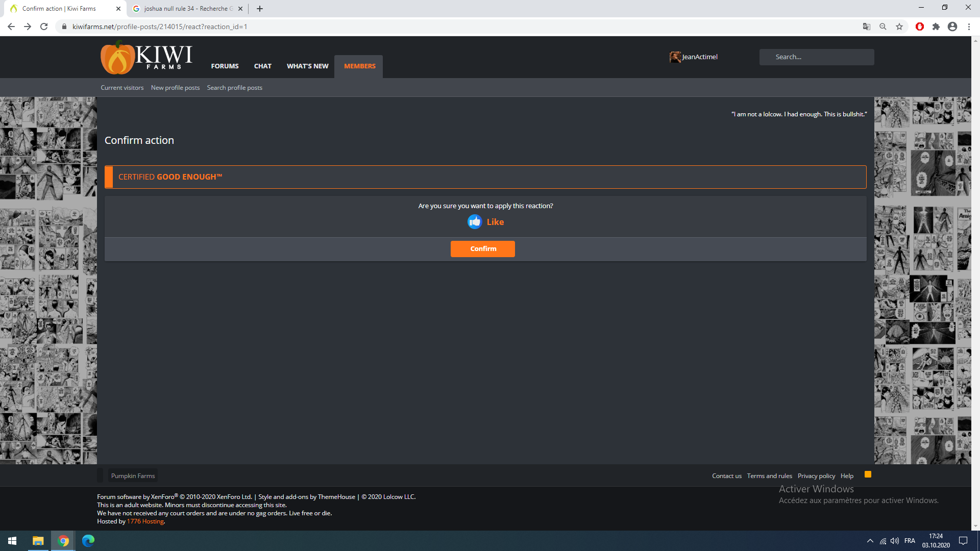
Task: Follow the 1776 Hosting link
Action: 145,521
